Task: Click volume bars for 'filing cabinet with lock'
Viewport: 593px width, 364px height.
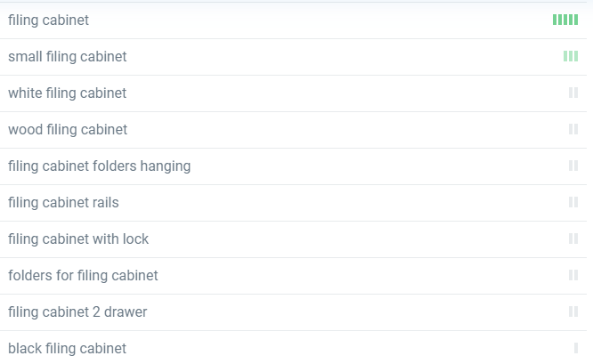Action: pos(573,239)
